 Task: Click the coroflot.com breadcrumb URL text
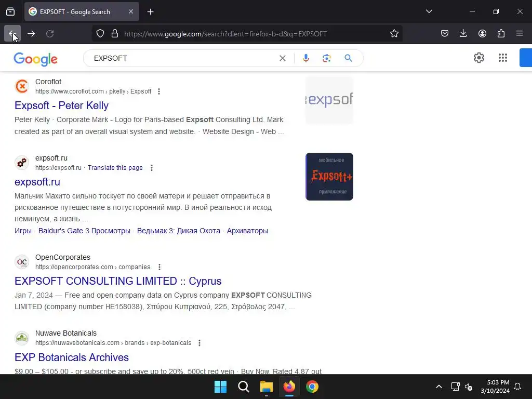click(94, 91)
